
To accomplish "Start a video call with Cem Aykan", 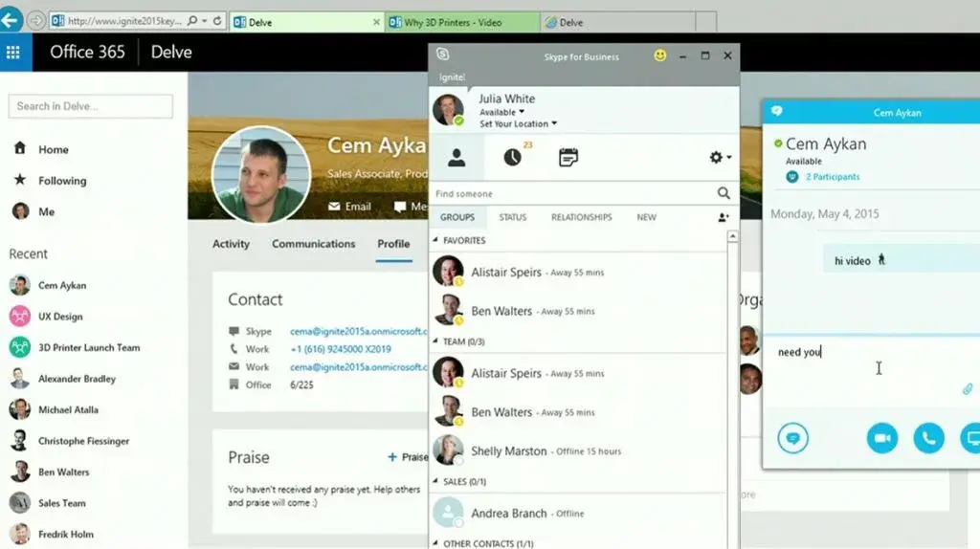I will coord(881,438).
